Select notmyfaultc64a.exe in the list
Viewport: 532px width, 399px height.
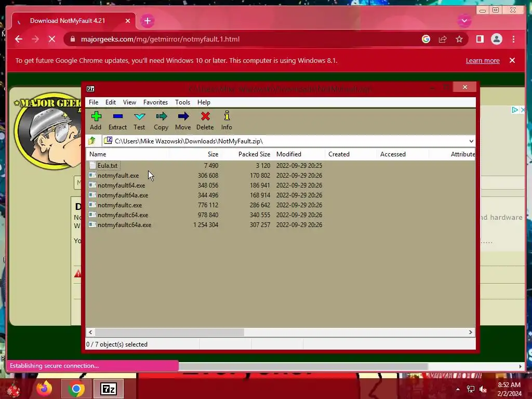pyautogui.click(x=125, y=224)
